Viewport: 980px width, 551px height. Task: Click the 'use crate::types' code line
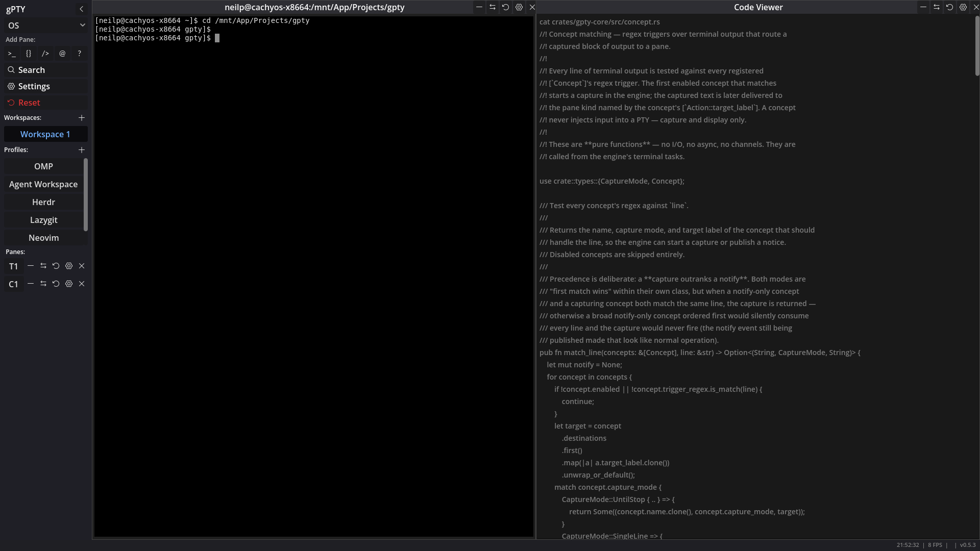pyautogui.click(x=611, y=181)
